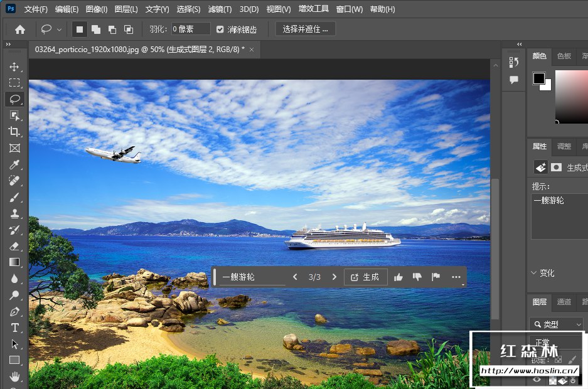This screenshot has width=588, height=389.
Task: Select the Crop tool
Action: pos(14,132)
